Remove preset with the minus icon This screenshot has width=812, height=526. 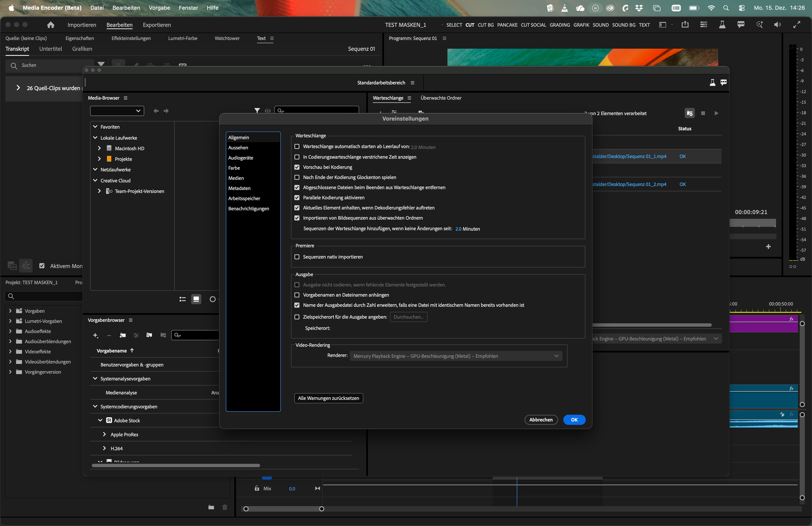click(x=109, y=336)
